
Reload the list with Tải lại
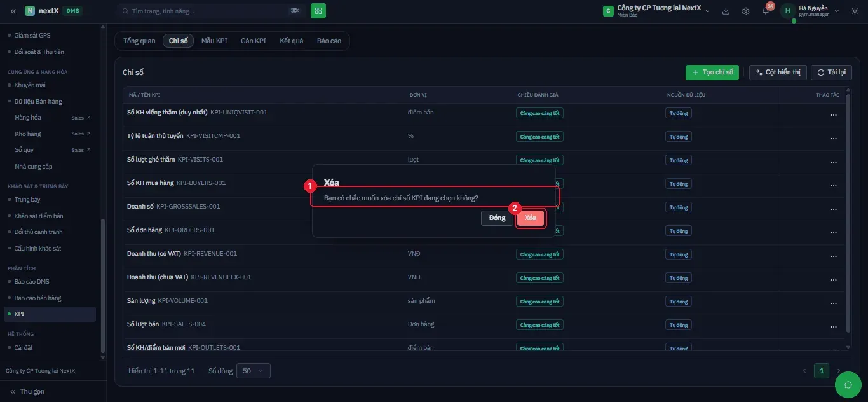pyautogui.click(x=831, y=73)
